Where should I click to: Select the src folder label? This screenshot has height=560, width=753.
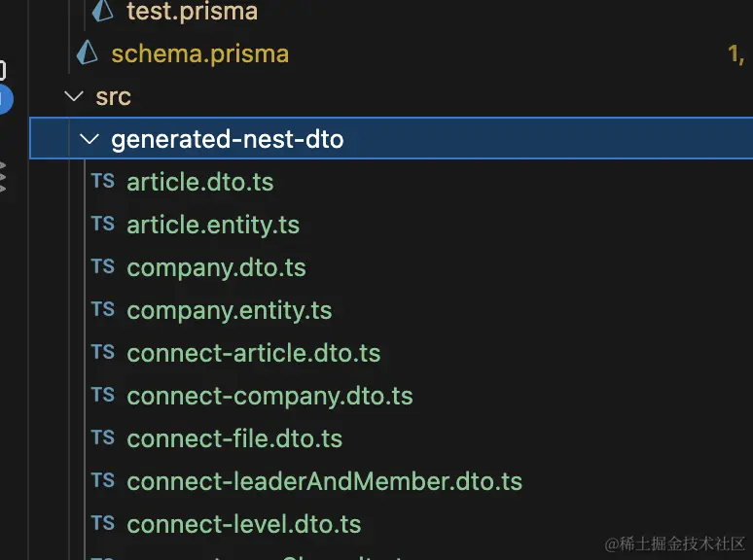pos(113,97)
